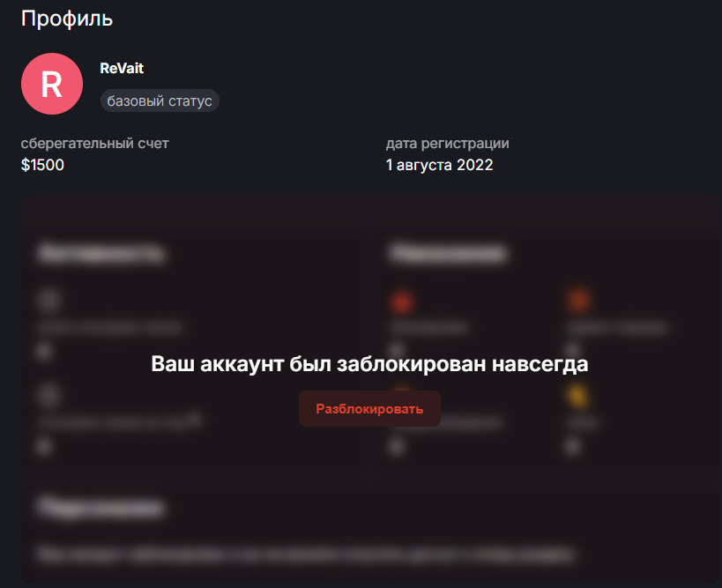Click the blurred orange circle icon at right
Viewport: 722px width, 588px height.
[x=579, y=301]
